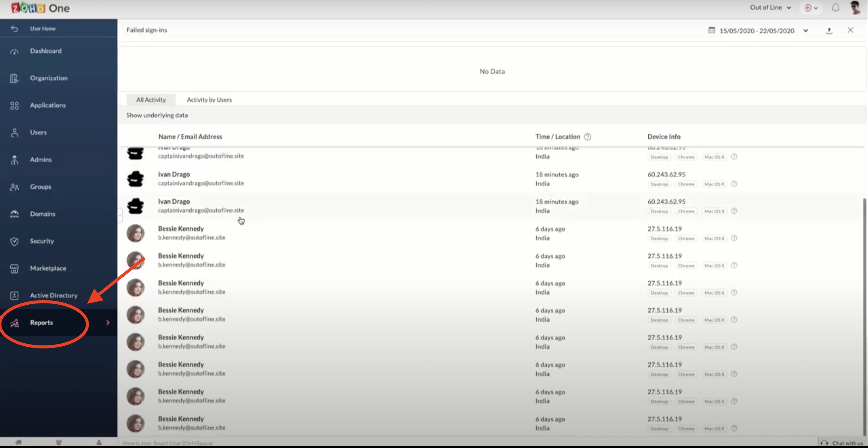The width and height of the screenshot is (868, 448).
Task: Click the Groups people icon
Action: pos(14,187)
